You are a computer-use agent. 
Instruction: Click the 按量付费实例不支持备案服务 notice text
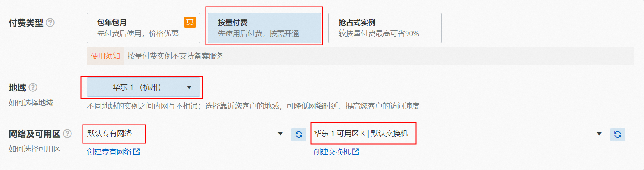(175, 56)
